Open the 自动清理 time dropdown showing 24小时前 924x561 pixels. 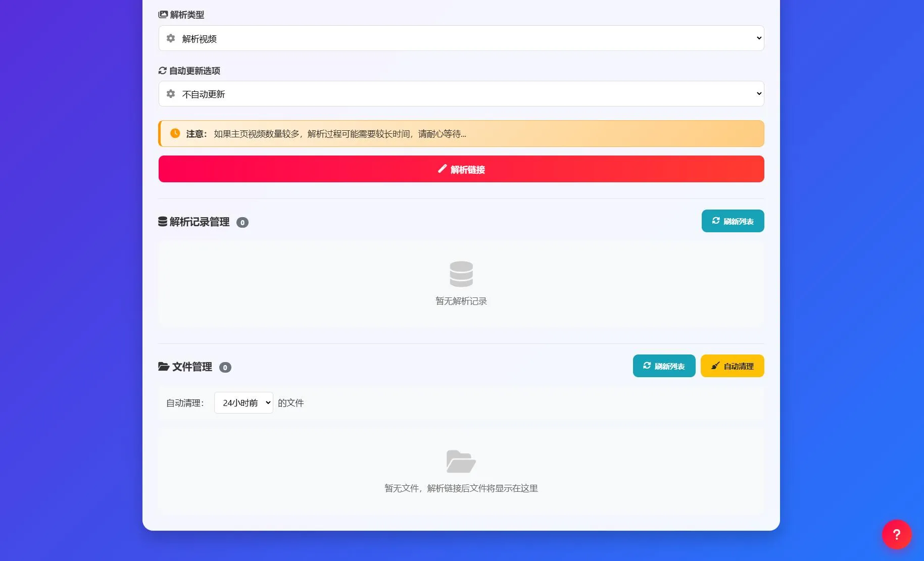[x=244, y=402]
